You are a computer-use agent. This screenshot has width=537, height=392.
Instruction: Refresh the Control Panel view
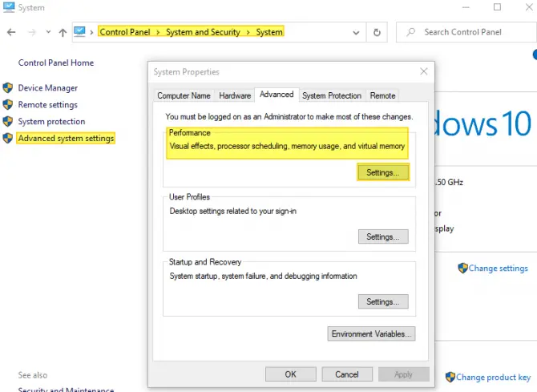click(377, 32)
